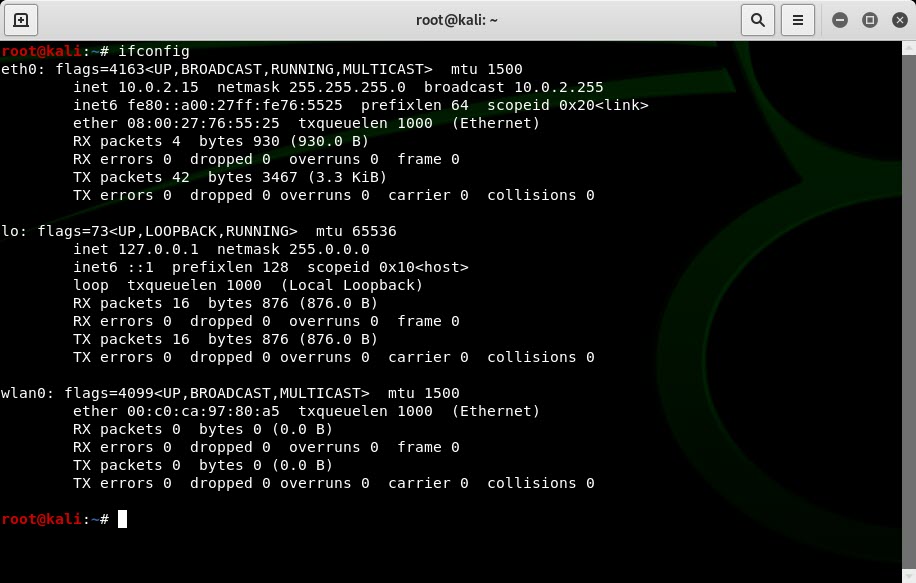Click the typed ifconfig command
916x583 pixels.
coord(153,51)
